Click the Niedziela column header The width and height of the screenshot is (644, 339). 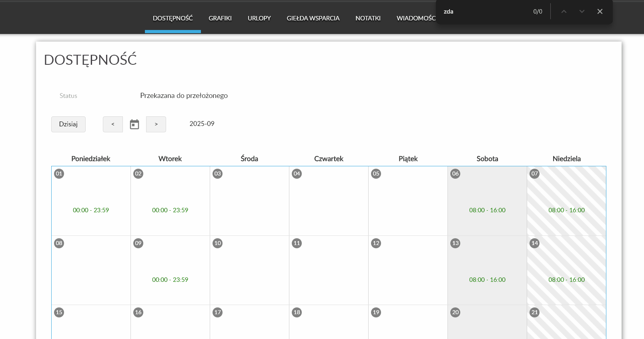click(x=566, y=159)
